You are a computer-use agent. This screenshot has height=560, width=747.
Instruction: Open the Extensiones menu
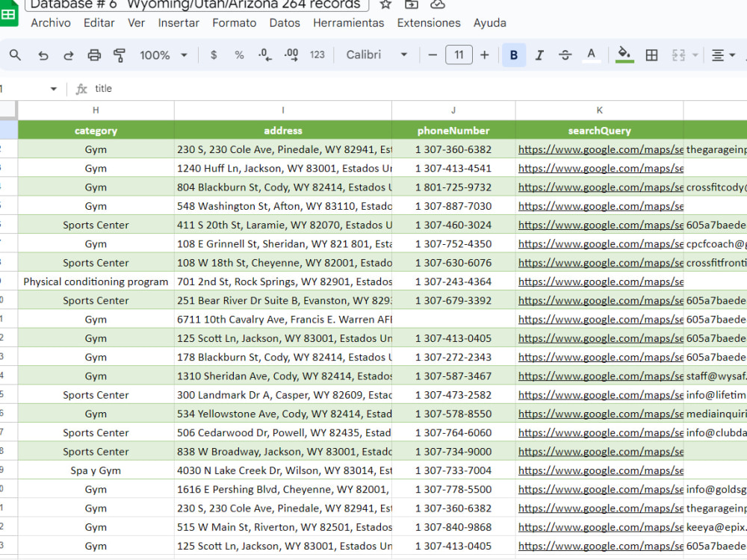429,23
